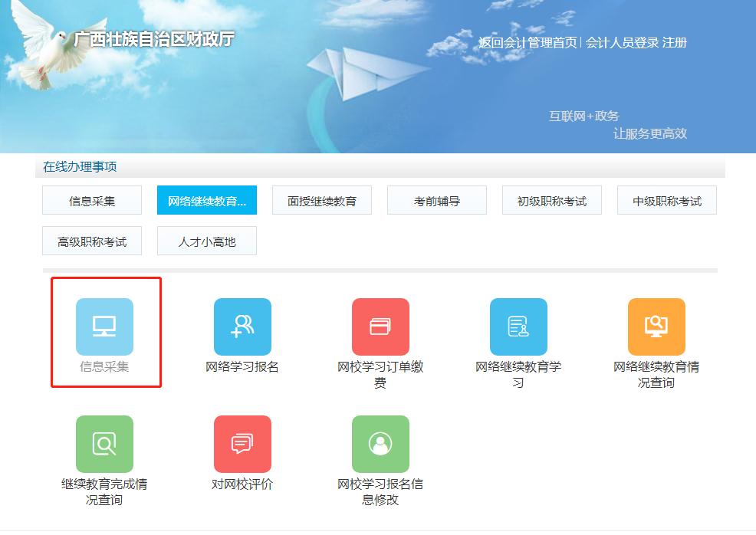This screenshot has width=756, height=535.
Task: Reselect the 网络继续教育 tab
Action: pyautogui.click(x=207, y=199)
